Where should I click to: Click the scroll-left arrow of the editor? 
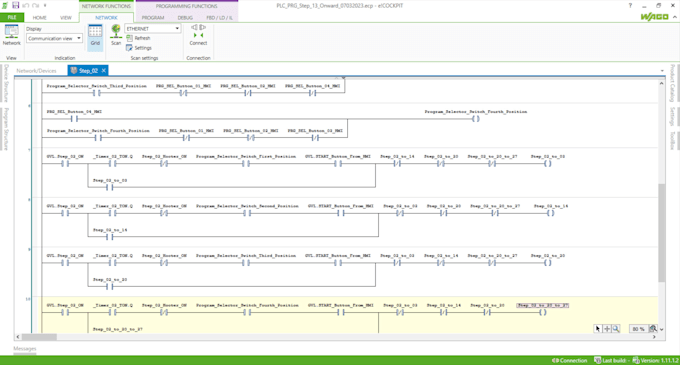tap(18, 337)
